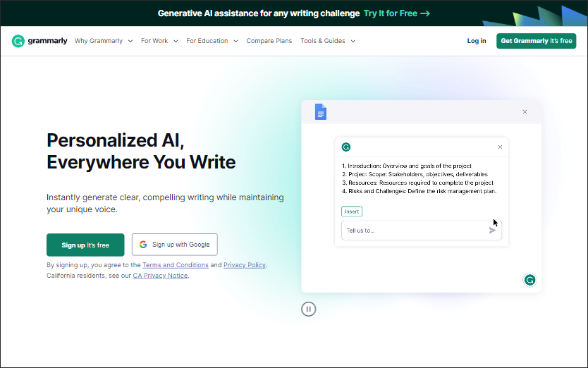Image resolution: width=588 pixels, height=368 pixels.
Task: Click 'Instantly generate clear, compelling writing' subtitle
Action: (x=165, y=203)
